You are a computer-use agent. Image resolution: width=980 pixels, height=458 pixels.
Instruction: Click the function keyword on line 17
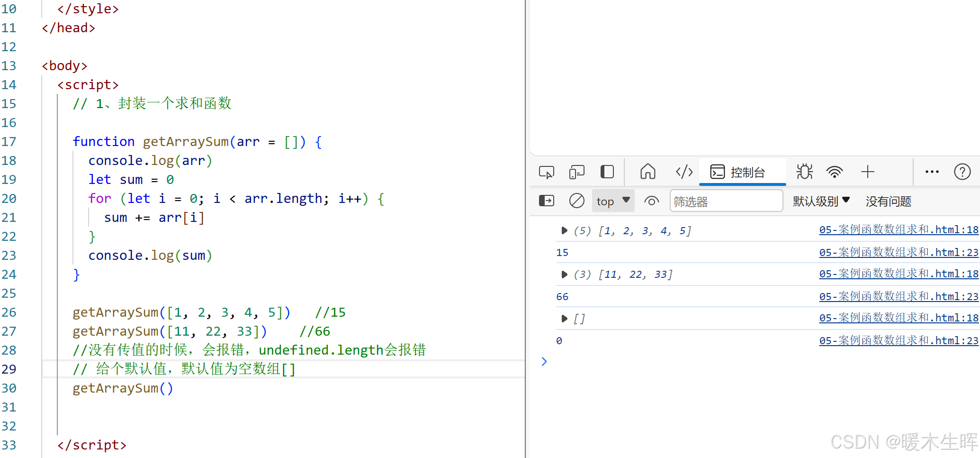(103, 142)
